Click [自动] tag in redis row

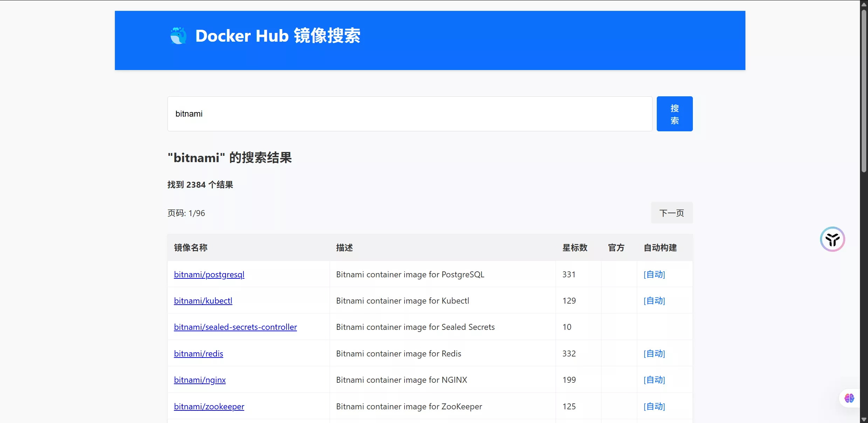point(654,354)
